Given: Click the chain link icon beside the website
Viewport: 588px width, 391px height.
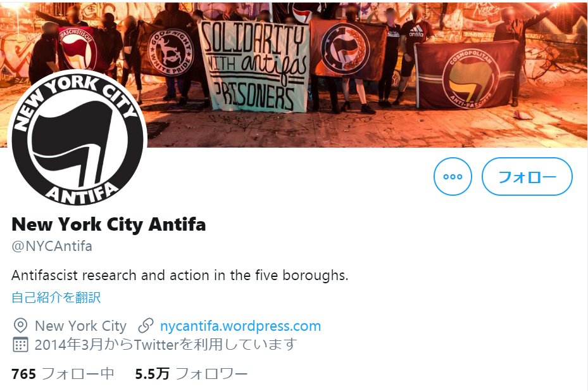Looking at the screenshot, I should click(146, 326).
